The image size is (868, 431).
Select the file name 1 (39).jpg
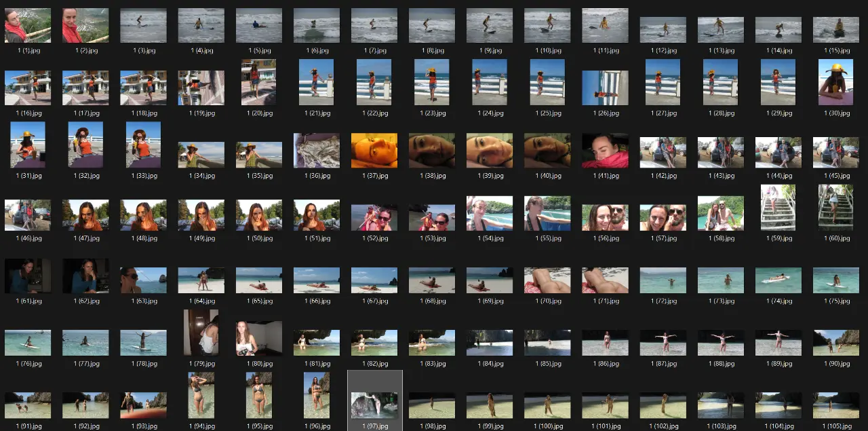point(490,176)
